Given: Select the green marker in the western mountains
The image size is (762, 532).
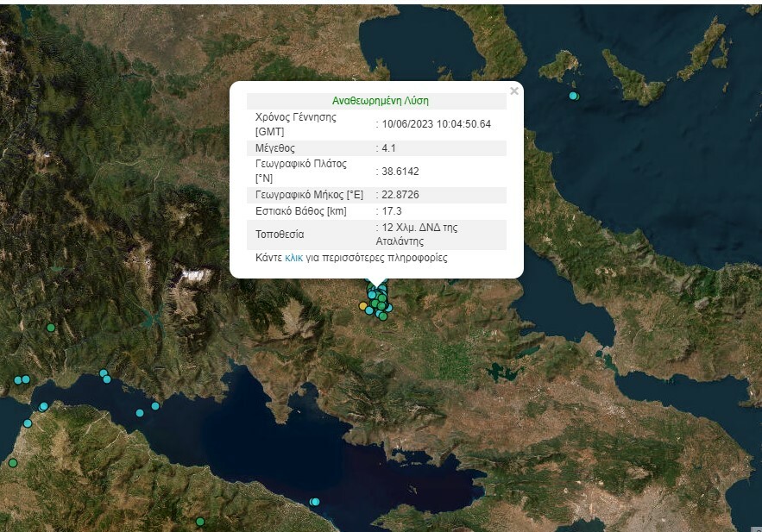Looking at the screenshot, I should coord(49,328).
